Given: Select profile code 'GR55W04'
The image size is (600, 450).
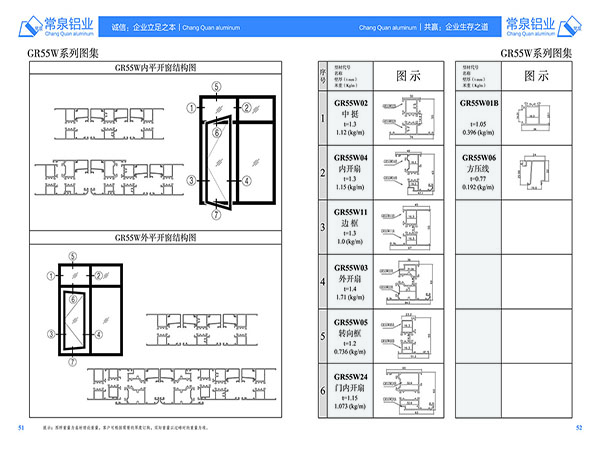Looking at the screenshot, I should click(351, 158).
